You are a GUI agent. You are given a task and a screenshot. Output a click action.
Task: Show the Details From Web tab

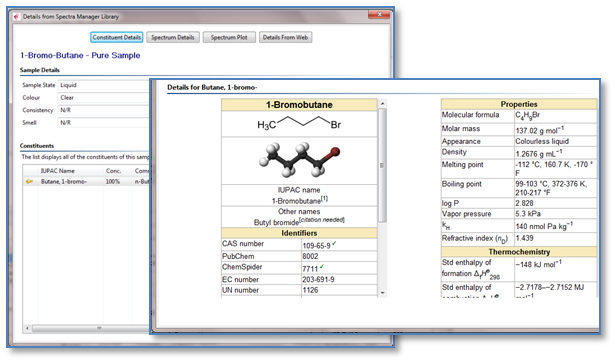(285, 37)
